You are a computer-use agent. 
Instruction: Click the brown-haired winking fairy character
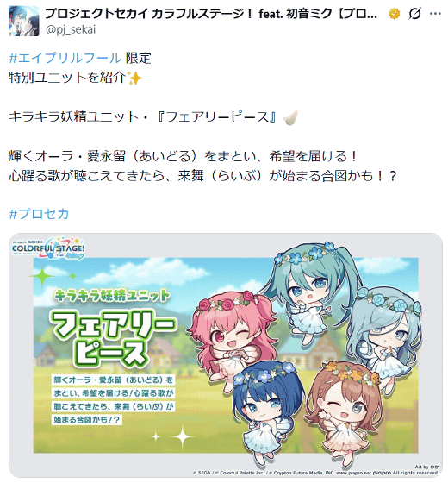(x=345, y=413)
